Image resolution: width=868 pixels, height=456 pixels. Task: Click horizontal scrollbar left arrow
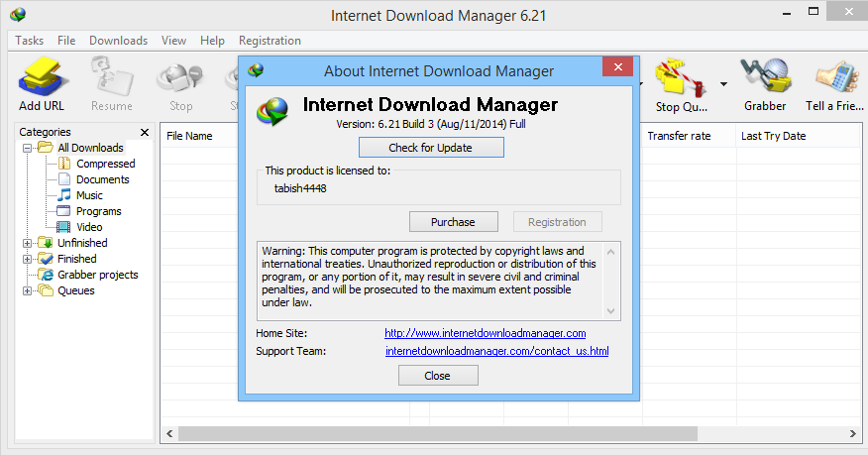click(169, 434)
